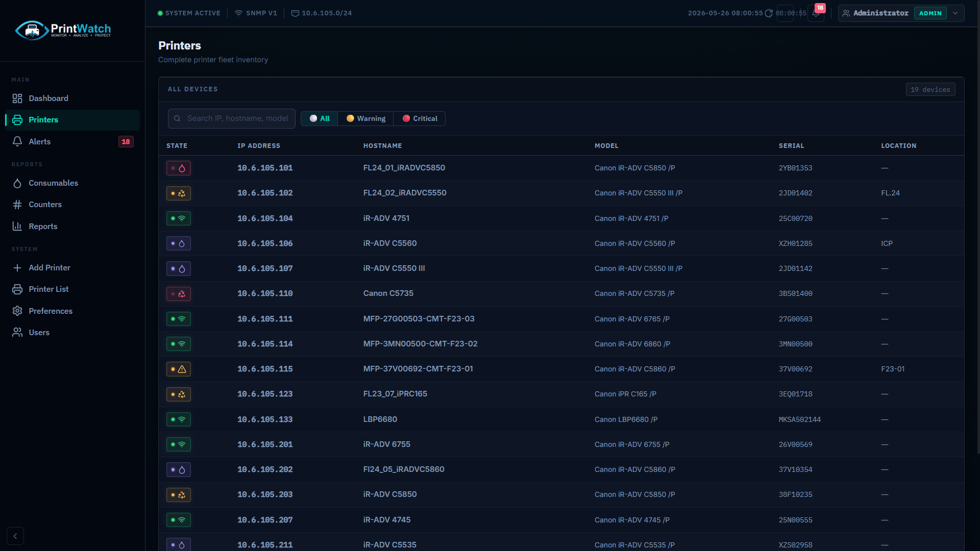Viewport: 980px width, 551px height.
Task: Click online state icon for iR-ADV 4745
Action: click(179, 520)
